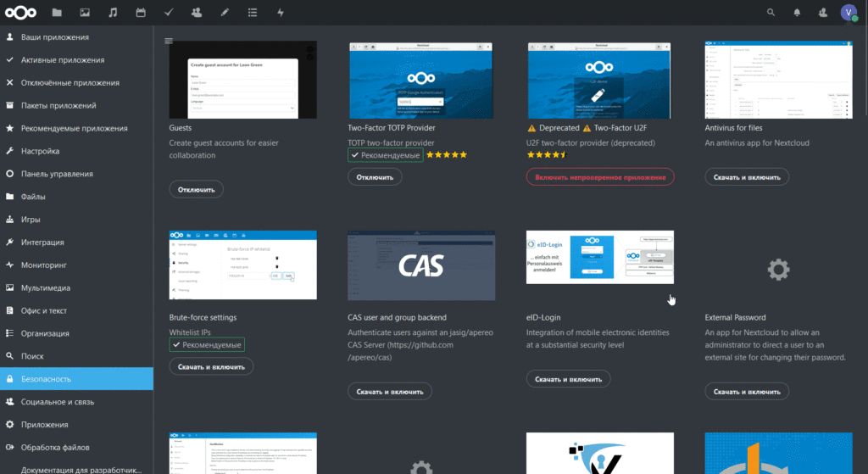Open Antivirus for files thumbnail
868x474 pixels.
(778, 80)
